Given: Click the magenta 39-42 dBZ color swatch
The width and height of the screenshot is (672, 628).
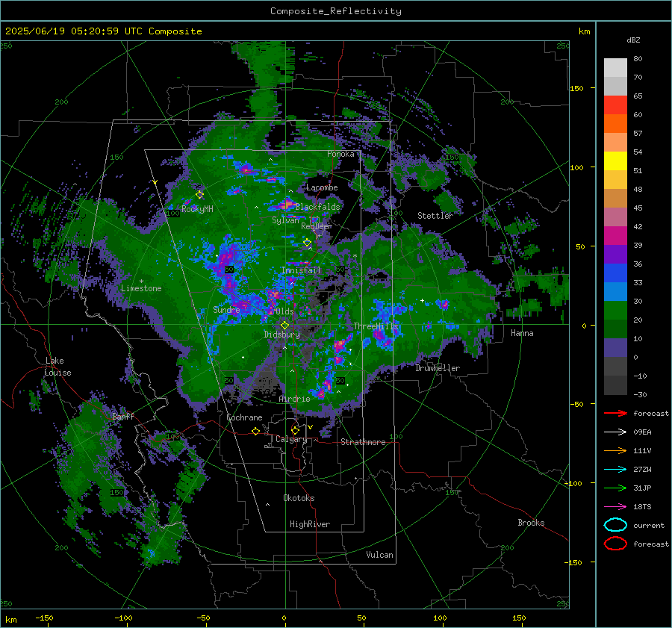Looking at the screenshot, I should tap(615, 236).
